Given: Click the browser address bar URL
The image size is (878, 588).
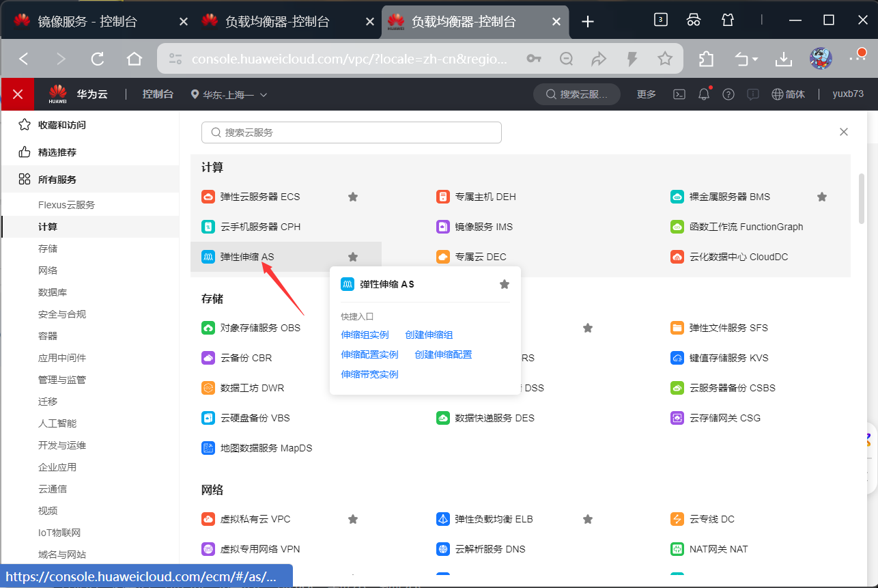Looking at the screenshot, I should [x=349, y=59].
